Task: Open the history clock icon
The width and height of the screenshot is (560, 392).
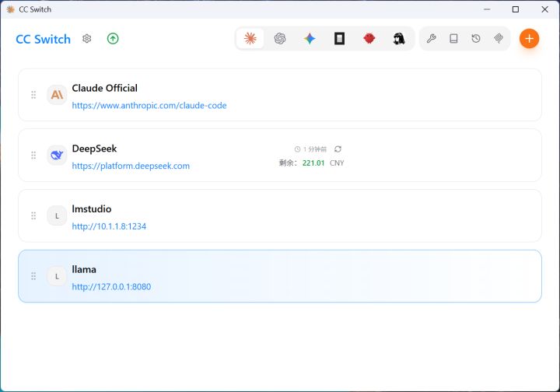Action: point(476,38)
